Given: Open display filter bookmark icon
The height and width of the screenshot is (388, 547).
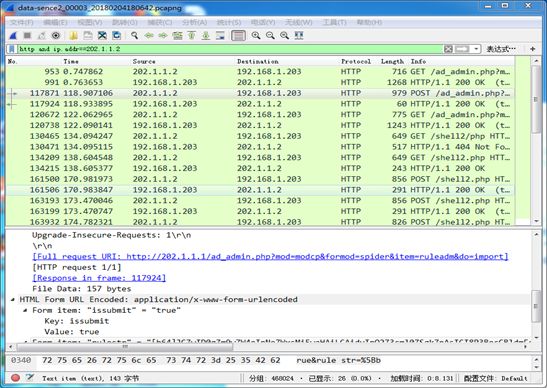Looking at the screenshot, I should click(x=12, y=49).
